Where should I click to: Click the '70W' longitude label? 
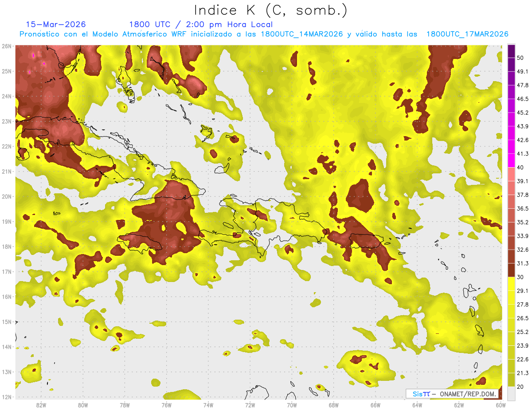[x=292, y=405]
